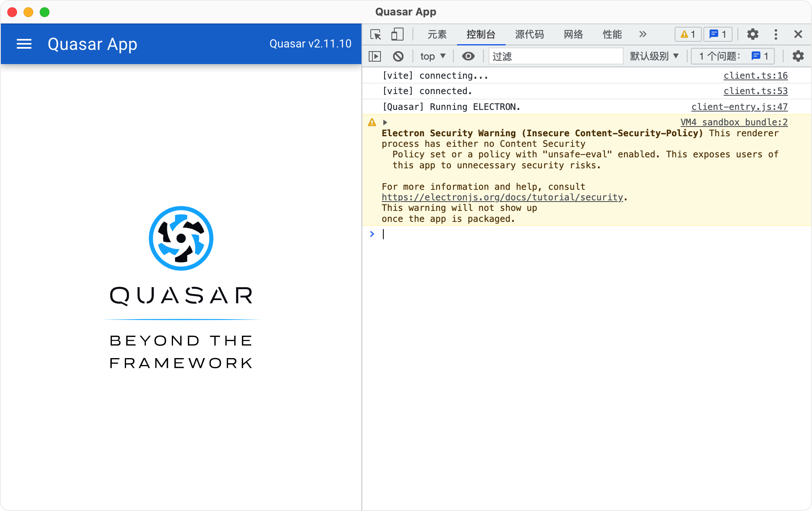
Task: Click the clear console icon
Action: [398, 56]
